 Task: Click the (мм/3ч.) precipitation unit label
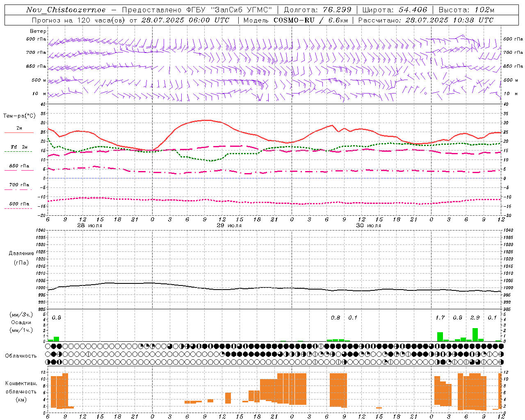(21, 315)
